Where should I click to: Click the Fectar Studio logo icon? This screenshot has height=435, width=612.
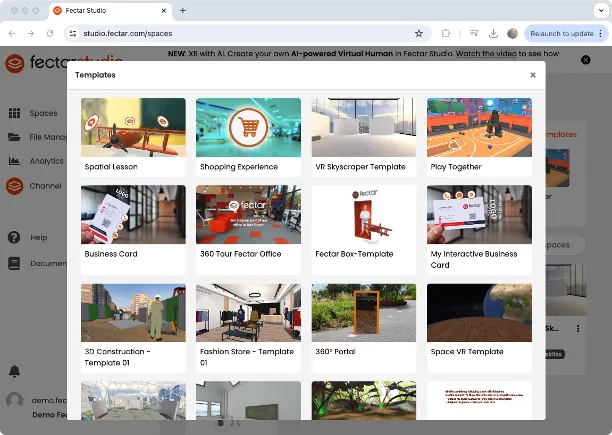click(15, 63)
